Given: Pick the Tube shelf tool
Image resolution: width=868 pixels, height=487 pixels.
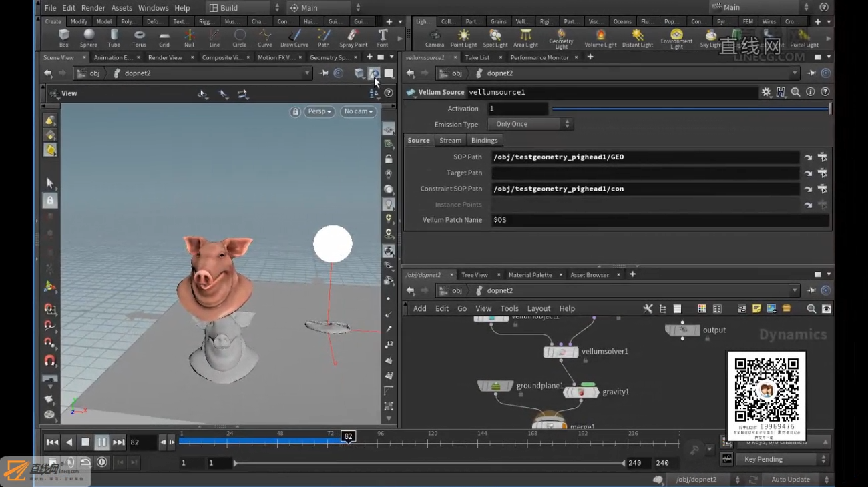Looking at the screenshot, I should coord(114,38).
